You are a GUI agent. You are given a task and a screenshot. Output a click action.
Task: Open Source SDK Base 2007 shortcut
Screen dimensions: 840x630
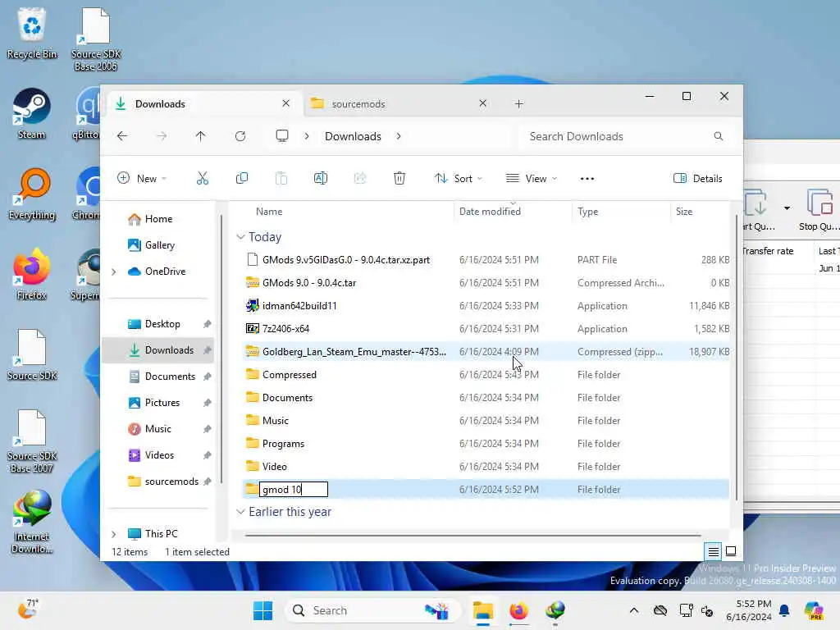(32, 441)
